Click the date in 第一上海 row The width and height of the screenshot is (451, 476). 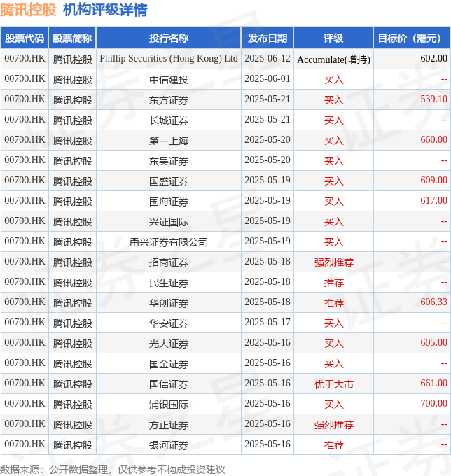pos(268,139)
